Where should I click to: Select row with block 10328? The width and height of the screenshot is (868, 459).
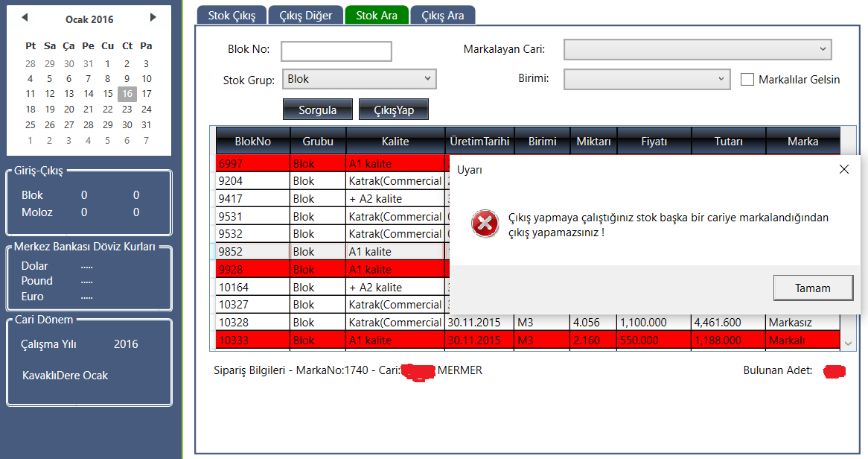point(252,323)
